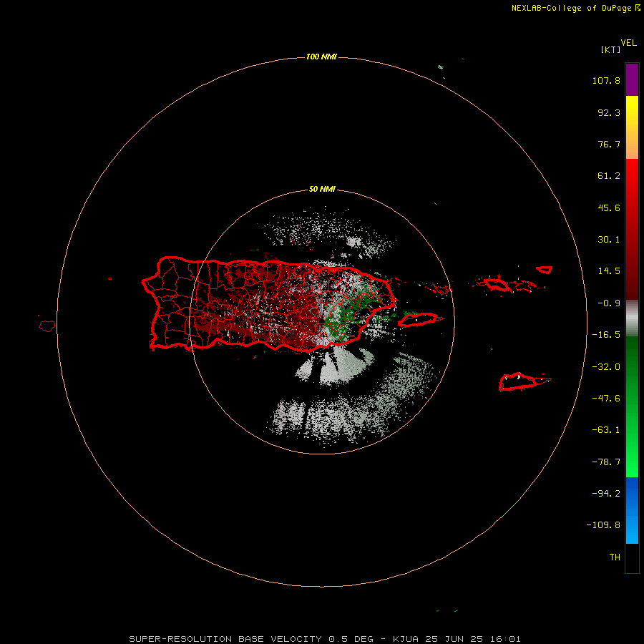
Task: Click the 45.6 legend value
Action: pyautogui.click(x=609, y=208)
